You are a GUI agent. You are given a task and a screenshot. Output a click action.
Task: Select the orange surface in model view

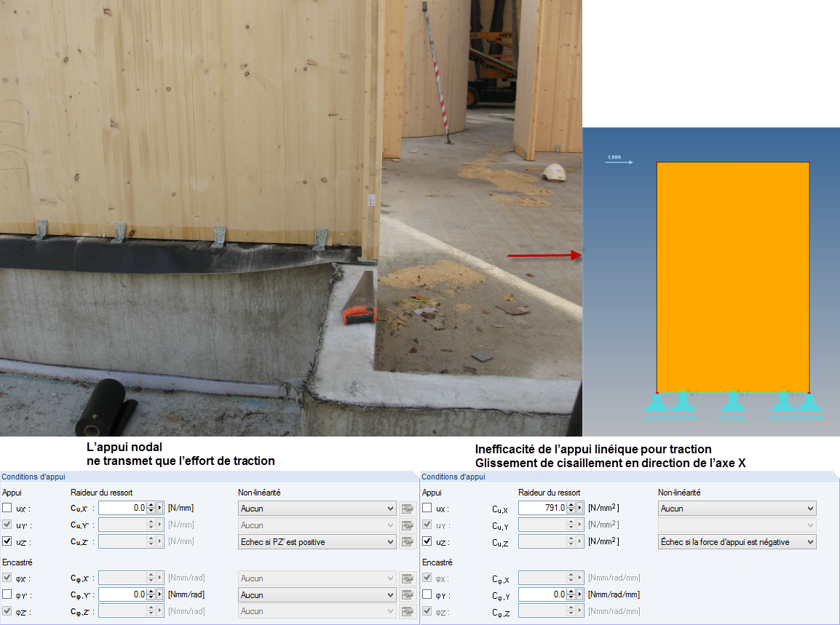[733, 277]
